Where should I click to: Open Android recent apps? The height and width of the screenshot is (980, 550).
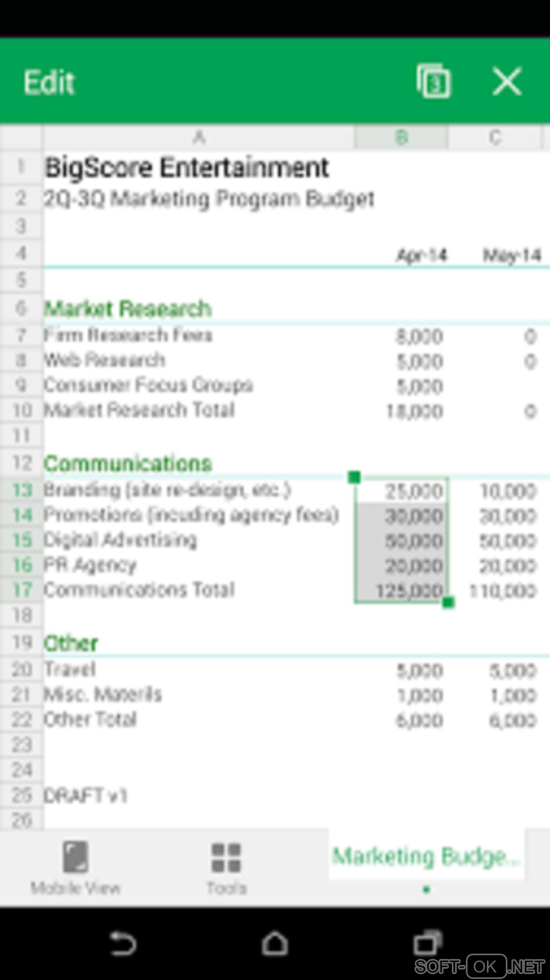pos(427,943)
